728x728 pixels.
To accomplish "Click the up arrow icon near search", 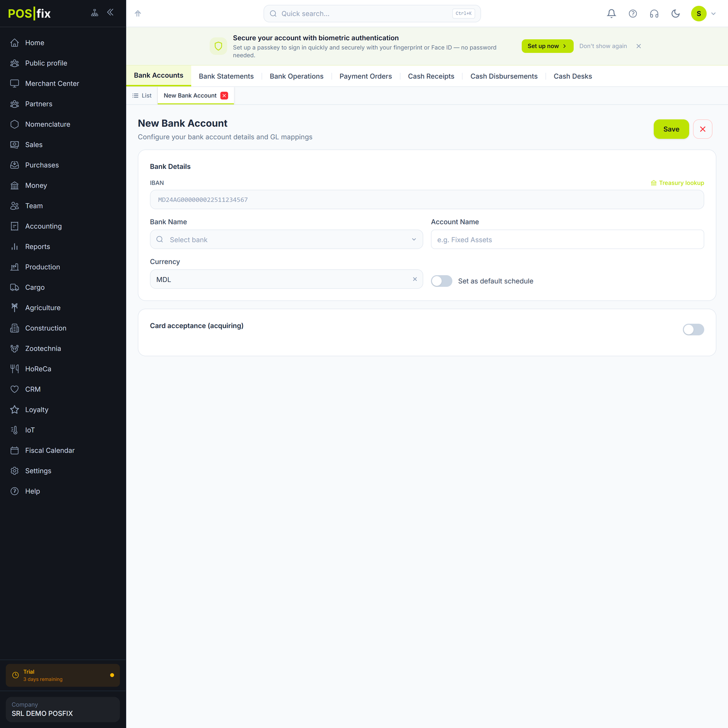I will click(138, 14).
